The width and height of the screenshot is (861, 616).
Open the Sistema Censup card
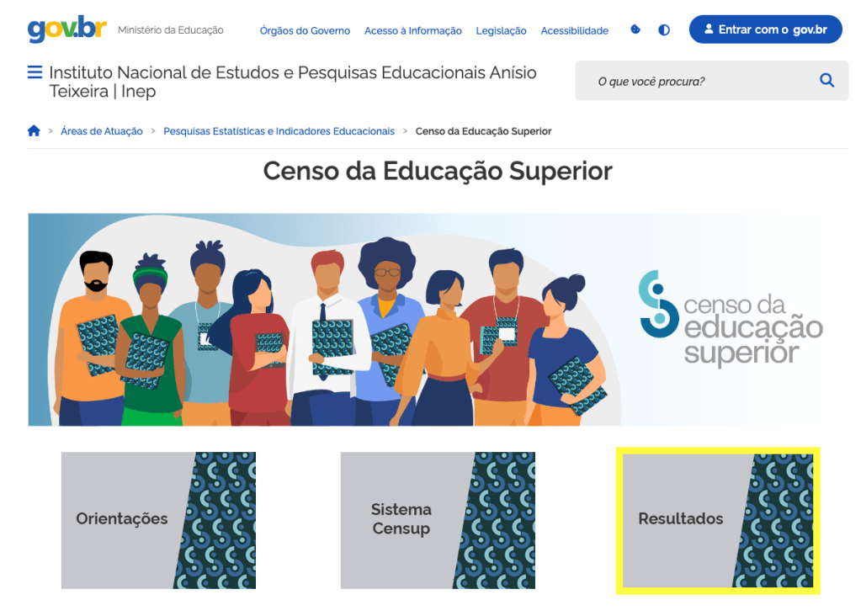tap(438, 520)
